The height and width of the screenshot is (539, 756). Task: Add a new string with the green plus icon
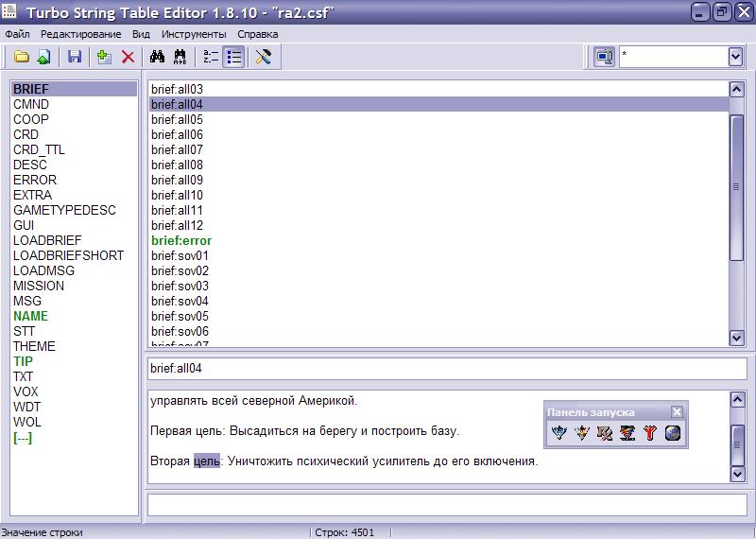(x=104, y=57)
